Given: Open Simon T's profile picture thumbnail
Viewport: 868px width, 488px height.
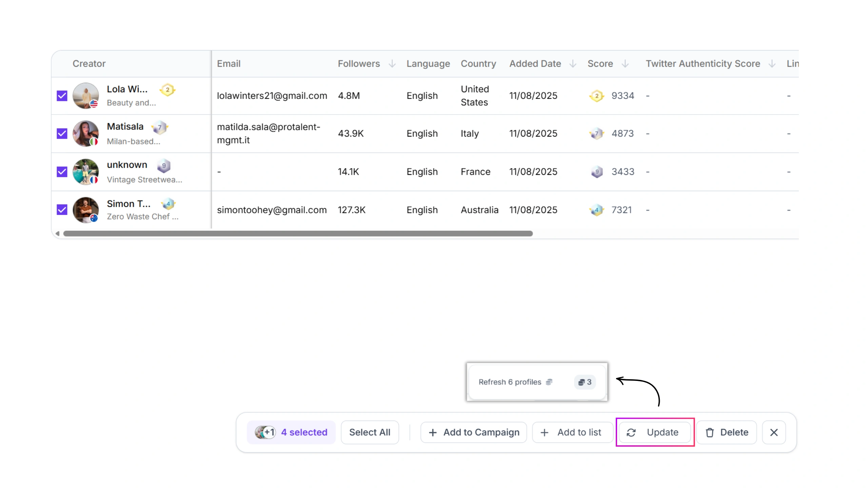Looking at the screenshot, I should coord(85,210).
